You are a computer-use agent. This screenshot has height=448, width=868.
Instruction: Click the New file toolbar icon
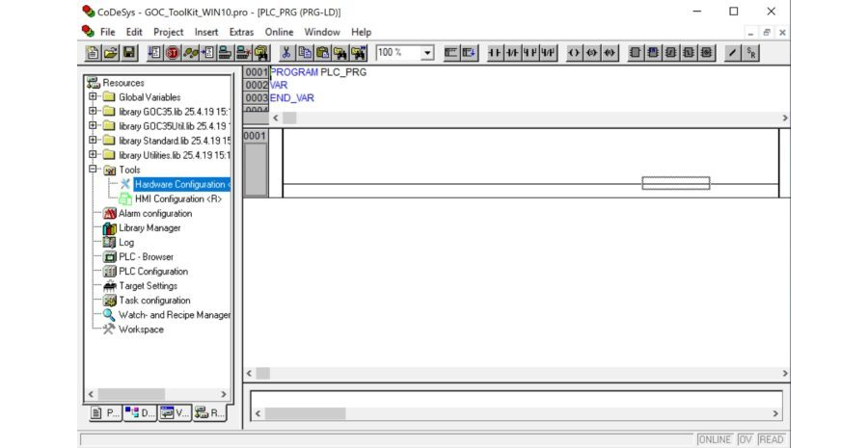pyautogui.click(x=94, y=53)
